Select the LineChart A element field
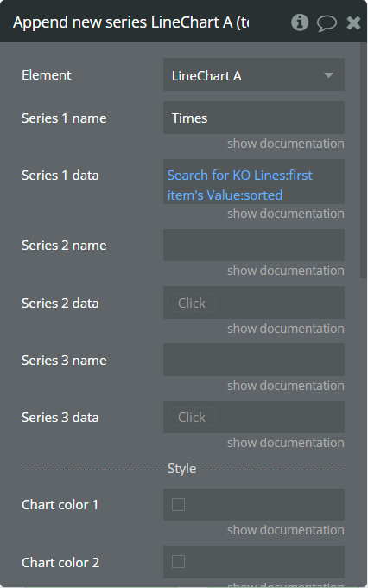This screenshot has width=368, height=588. tap(254, 74)
